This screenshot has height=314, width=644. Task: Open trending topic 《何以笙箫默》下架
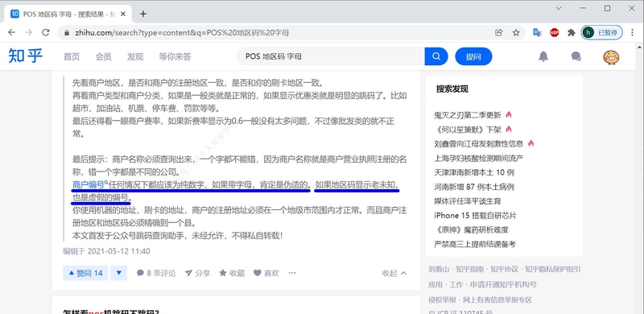click(468, 130)
